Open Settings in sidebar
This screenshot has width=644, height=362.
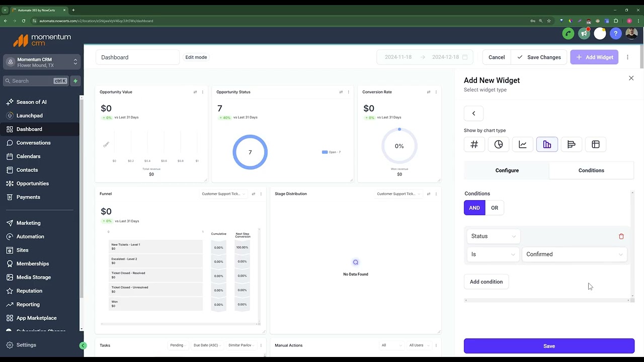[x=40, y=345]
